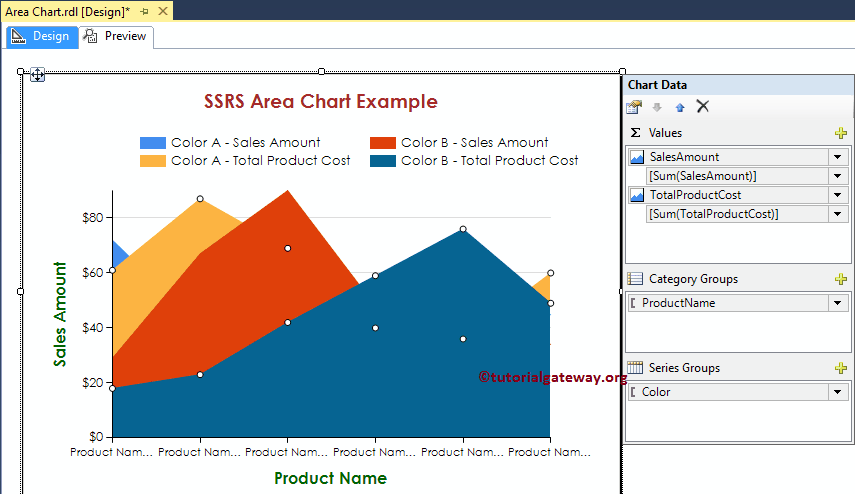The width and height of the screenshot is (855, 494).
Task: Click the chart move handle icon
Action: click(37, 75)
